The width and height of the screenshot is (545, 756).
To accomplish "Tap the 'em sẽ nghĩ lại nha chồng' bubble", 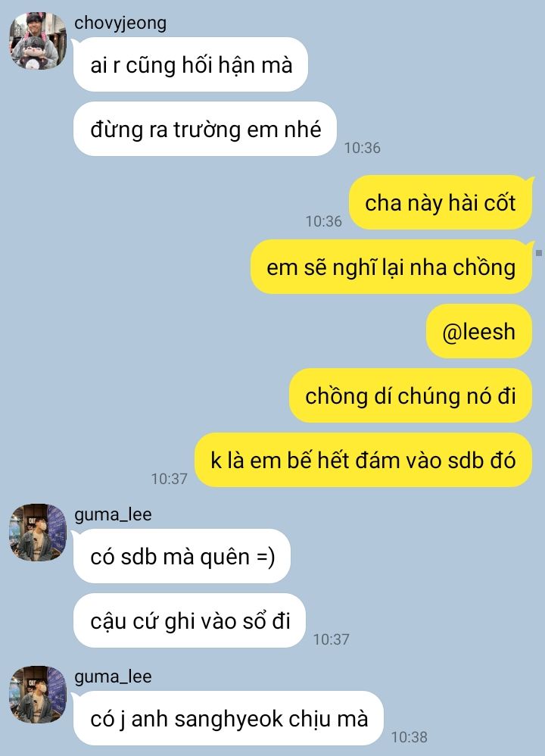I will [391, 267].
